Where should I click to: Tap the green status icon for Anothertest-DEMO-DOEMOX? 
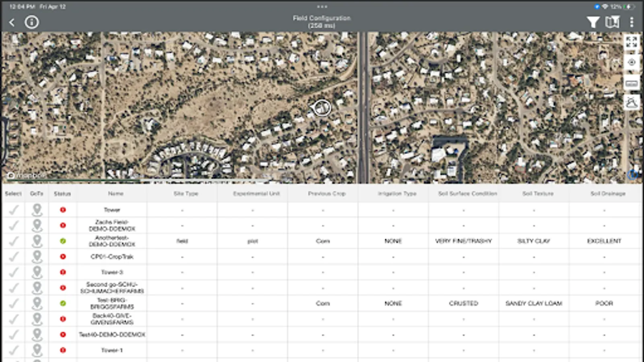tap(63, 241)
